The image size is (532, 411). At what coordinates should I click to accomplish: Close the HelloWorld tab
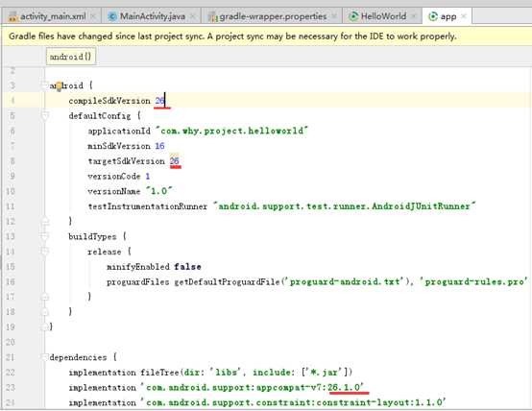[x=414, y=16]
